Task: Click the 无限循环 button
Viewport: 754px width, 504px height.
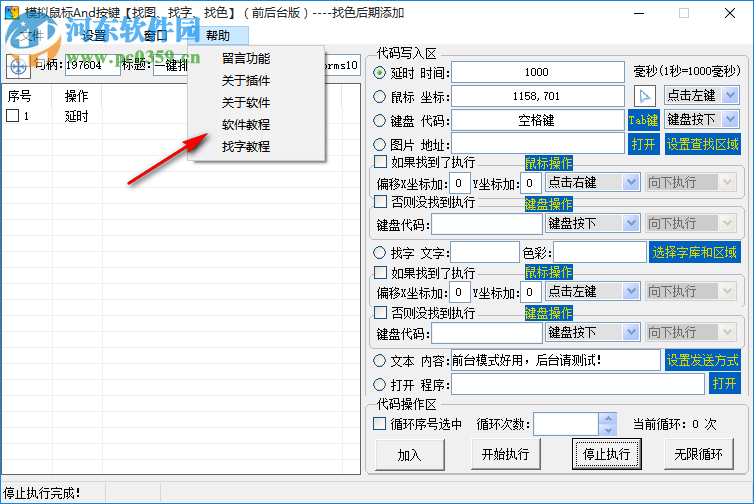Action: [x=698, y=454]
